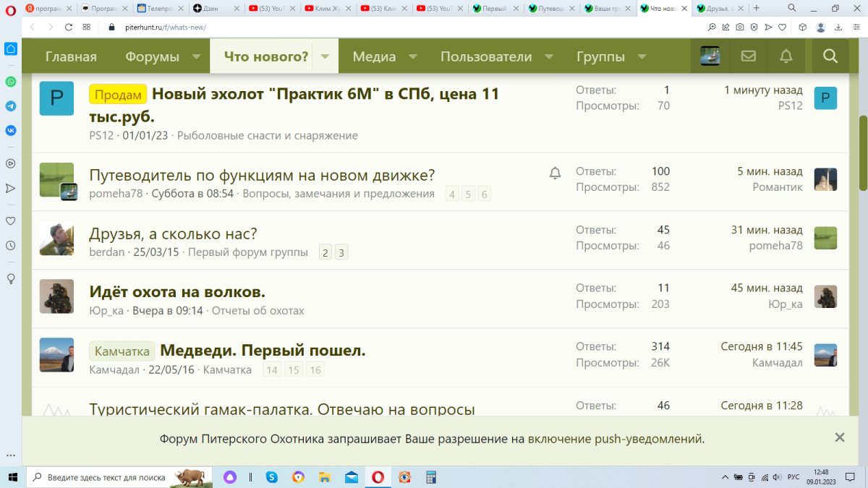Viewport: 868px width, 488px height.
Task: Click the WhatsApp icon in Opera sidebar
Action: (11, 82)
